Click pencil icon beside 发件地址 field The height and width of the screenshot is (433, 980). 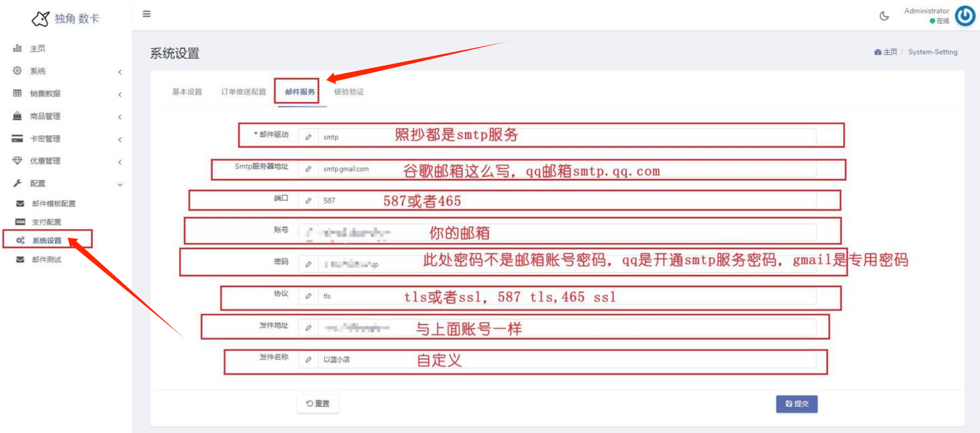point(308,327)
